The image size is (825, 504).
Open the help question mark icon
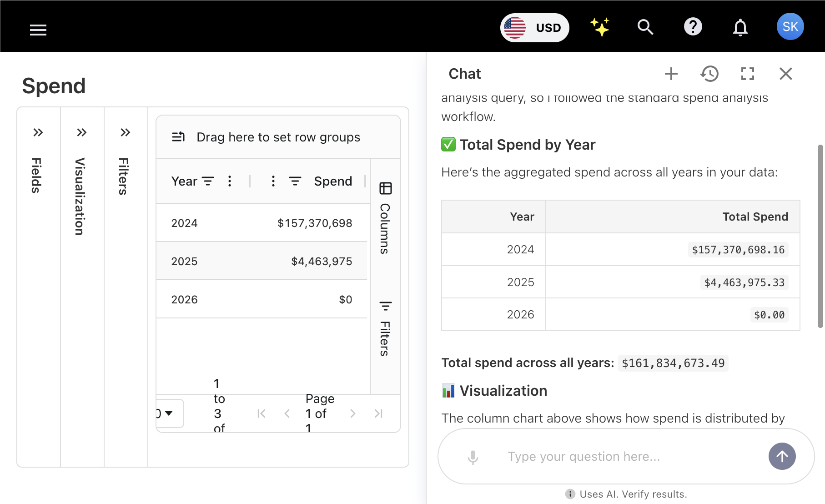[x=693, y=27]
